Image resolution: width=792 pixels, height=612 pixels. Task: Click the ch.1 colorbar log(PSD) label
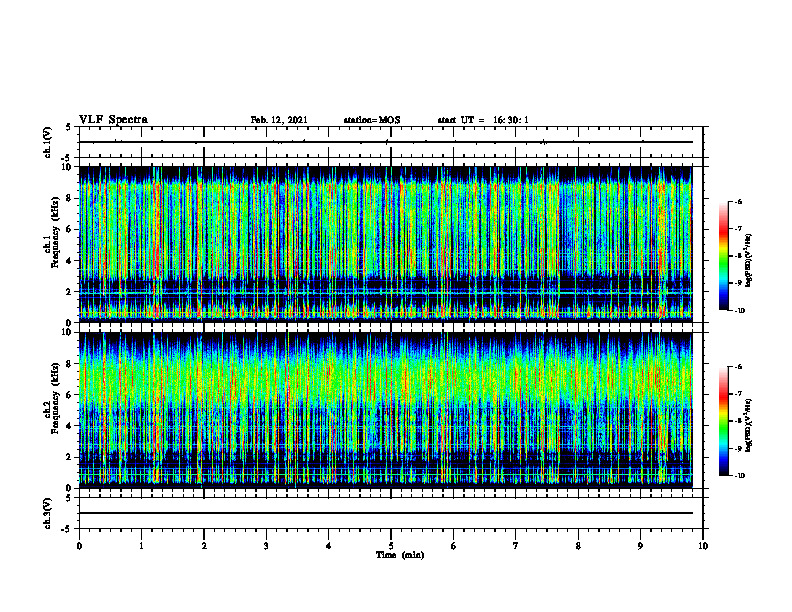[749, 261]
